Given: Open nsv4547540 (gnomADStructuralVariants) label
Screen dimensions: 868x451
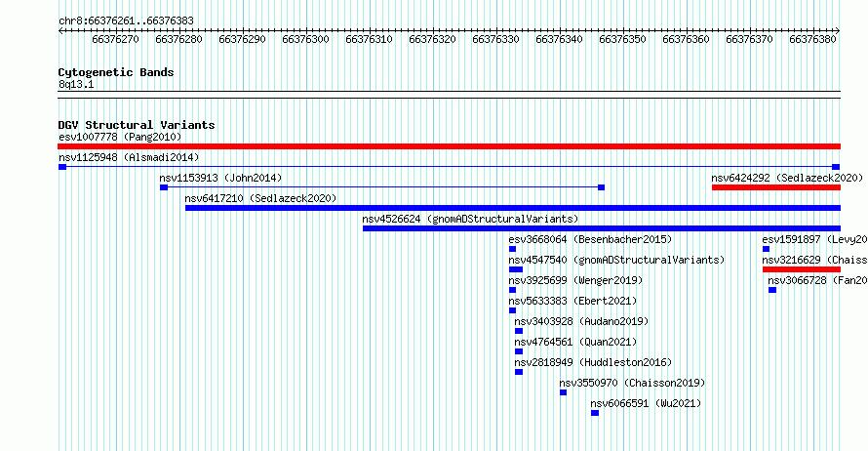Looking at the screenshot, I should pos(616,260).
